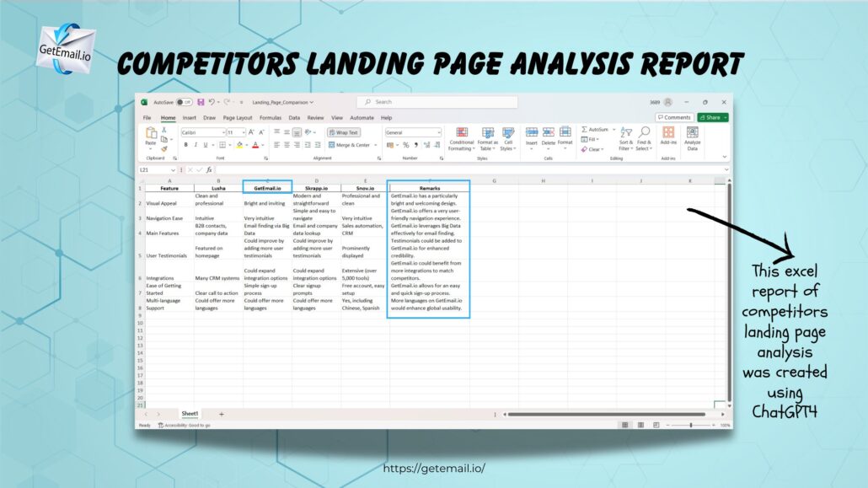Click the Format as Table icon
868x488 pixels.
[487, 138]
